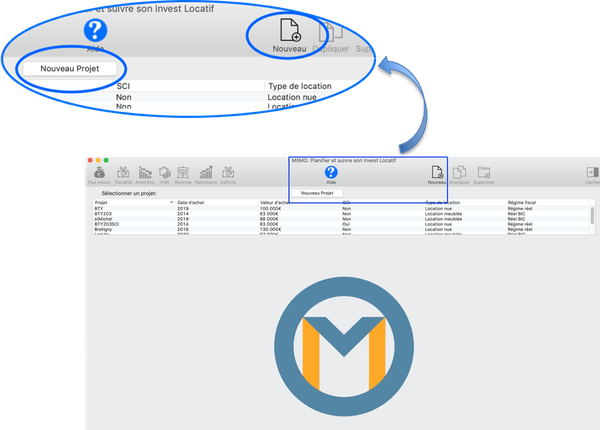Open the Patrimoine growth chart icon
600x430 pixels.
(206, 173)
